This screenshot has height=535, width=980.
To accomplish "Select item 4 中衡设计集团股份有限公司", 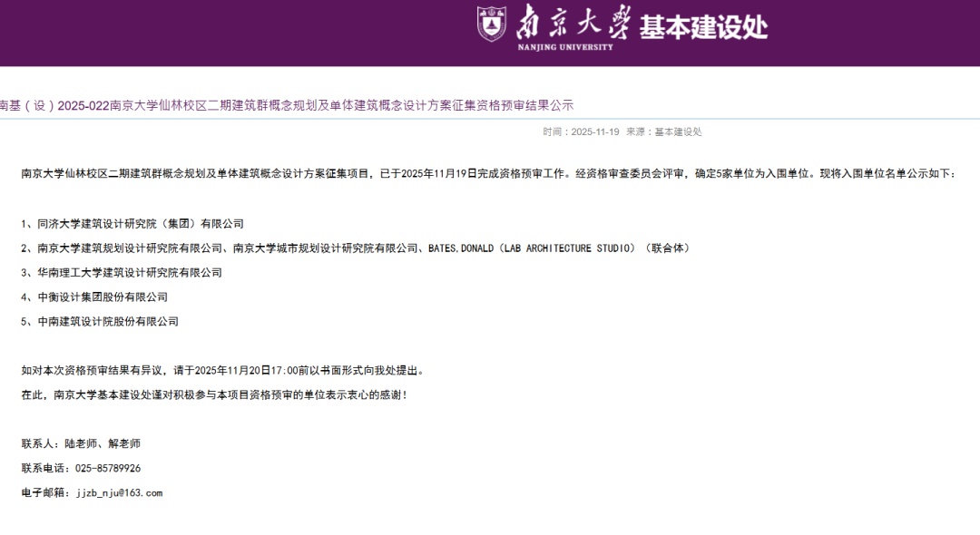I will tap(94, 297).
